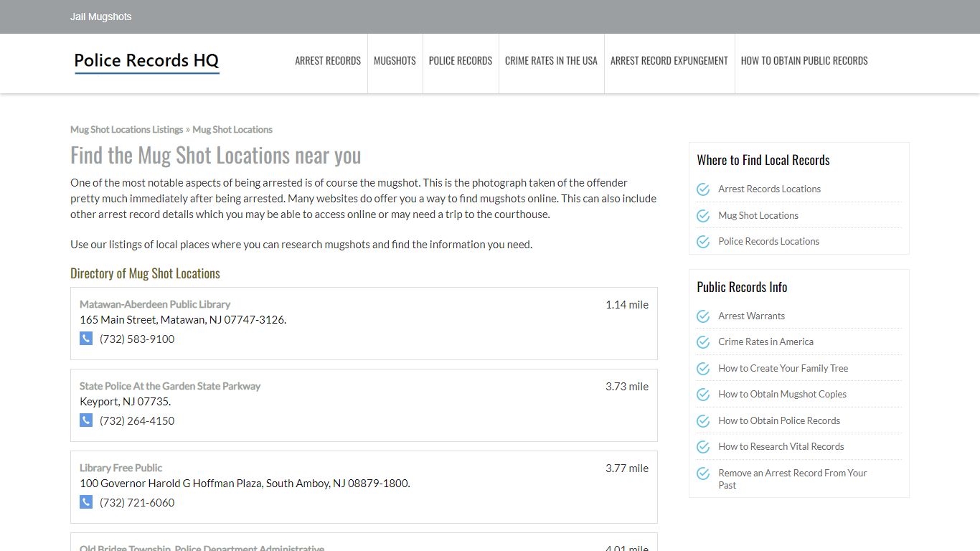This screenshot has height=551, width=980.
Task: Read How to Create Your Family Tree
Action: [783, 369]
